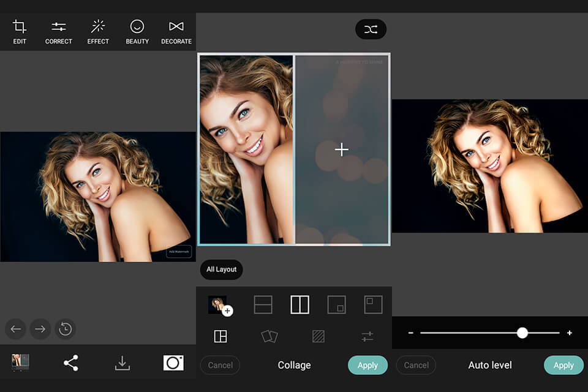Open the camera

[x=173, y=363]
